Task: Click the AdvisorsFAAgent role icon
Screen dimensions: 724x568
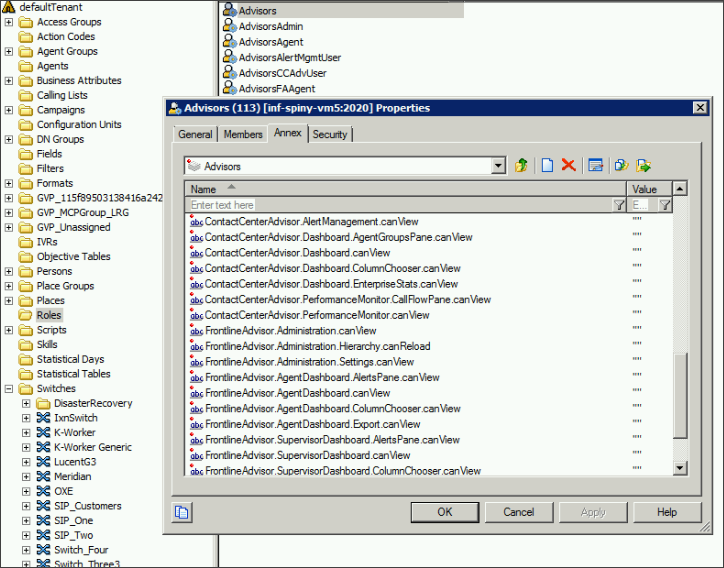Action: (x=229, y=88)
